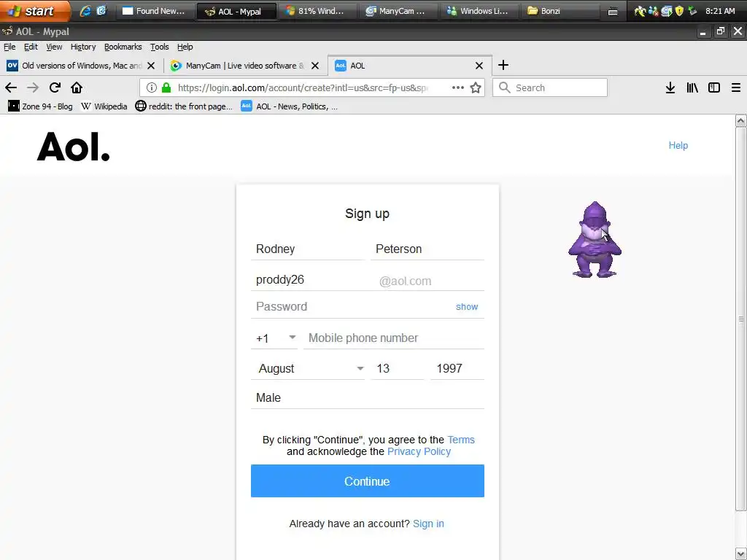Click the proddy26 email username field
The width and height of the screenshot is (747, 560).
(313, 280)
